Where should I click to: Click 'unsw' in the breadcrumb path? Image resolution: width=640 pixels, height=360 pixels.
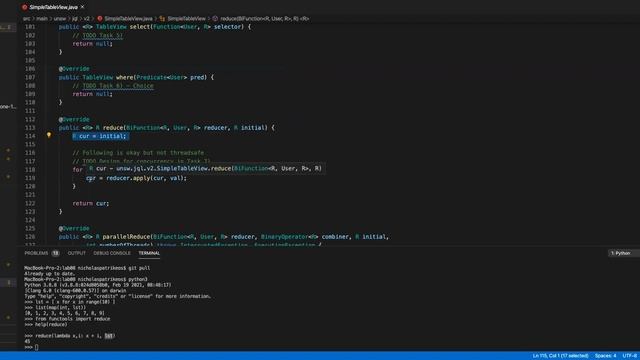pyautogui.click(x=60, y=18)
